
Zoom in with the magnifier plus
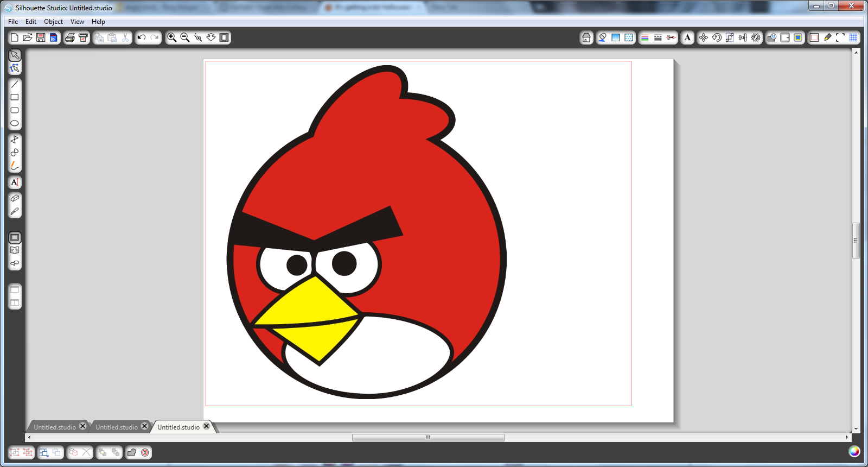(172, 37)
